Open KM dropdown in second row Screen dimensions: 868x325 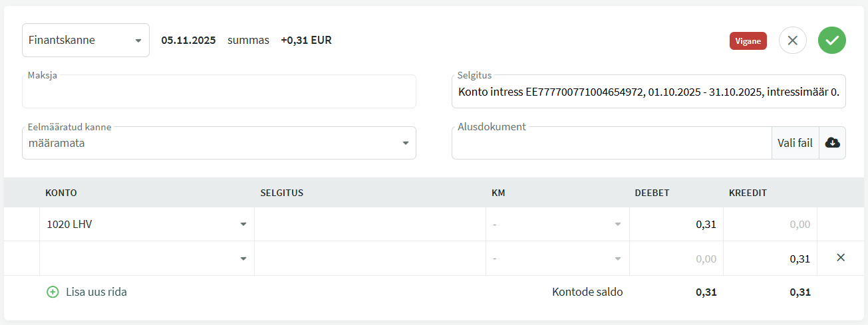tap(557, 259)
